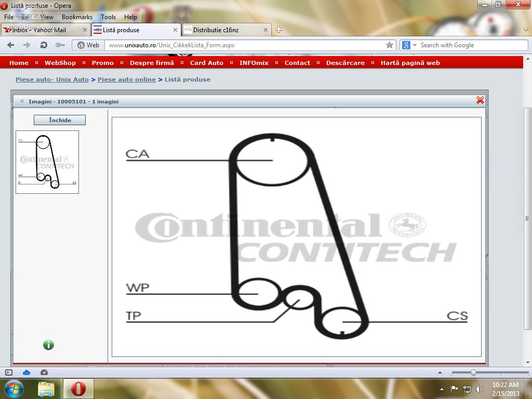
Task: Open Despre firmă navigation link
Action: pos(152,63)
